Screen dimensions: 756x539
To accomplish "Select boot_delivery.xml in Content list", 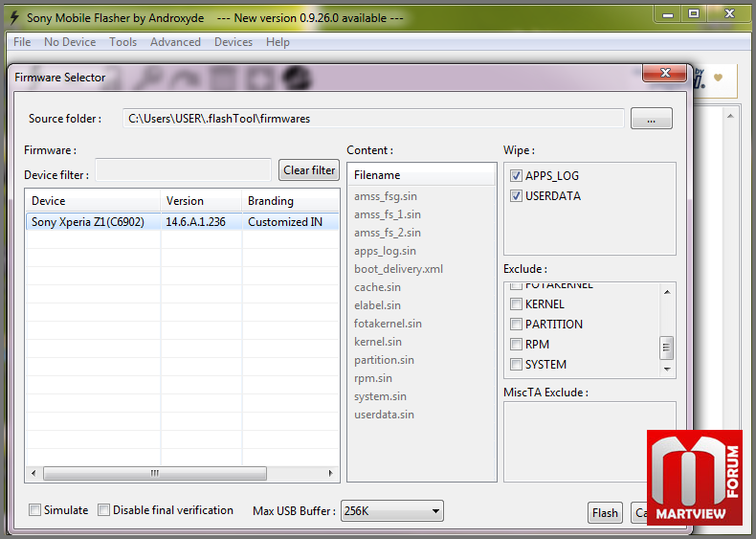I will pos(398,269).
